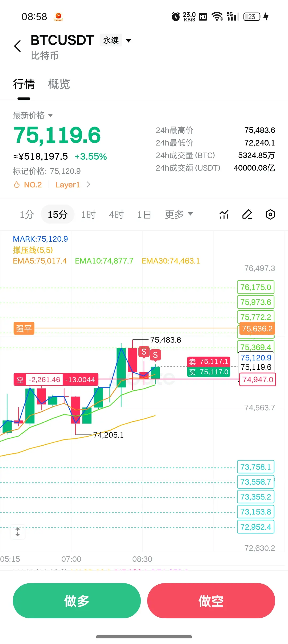Tap the EMA10:74,877.7 indicator label
Image resolution: width=288 pixels, height=644 pixels.
click(x=104, y=261)
